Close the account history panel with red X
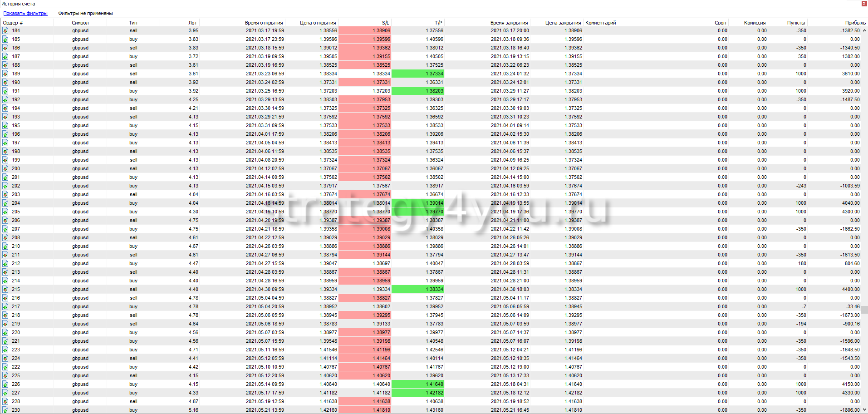The image size is (868, 414). click(864, 4)
